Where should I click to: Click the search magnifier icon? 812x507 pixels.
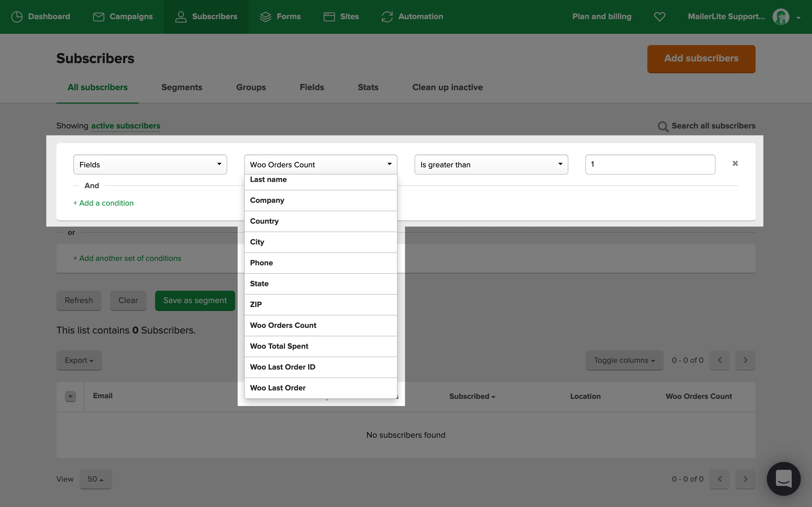click(663, 126)
